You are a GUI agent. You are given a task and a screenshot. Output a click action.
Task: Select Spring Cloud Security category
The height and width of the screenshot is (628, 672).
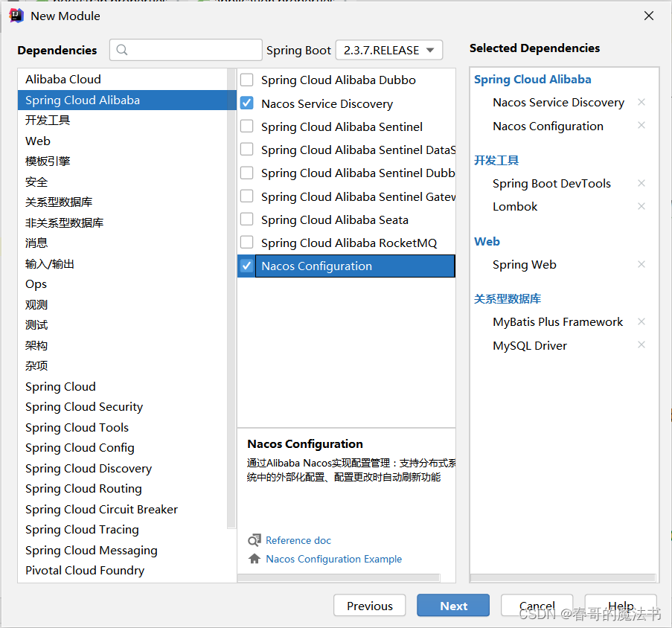click(x=123, y=406)
